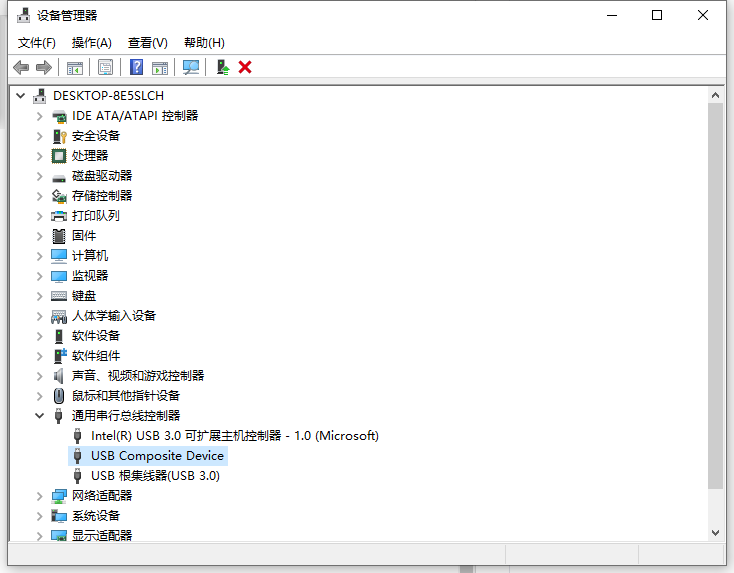734x573 pixels.
Task: Open the 文件(F) menu
Action: (x=37, y=43)
